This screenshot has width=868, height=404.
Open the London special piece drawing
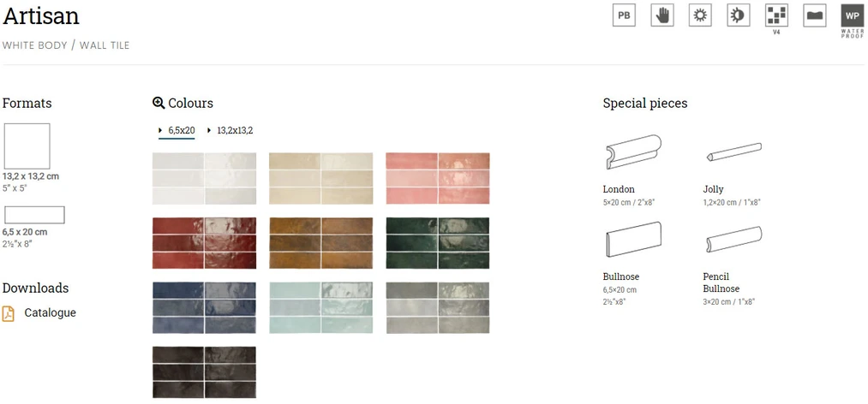coord(634,152)
